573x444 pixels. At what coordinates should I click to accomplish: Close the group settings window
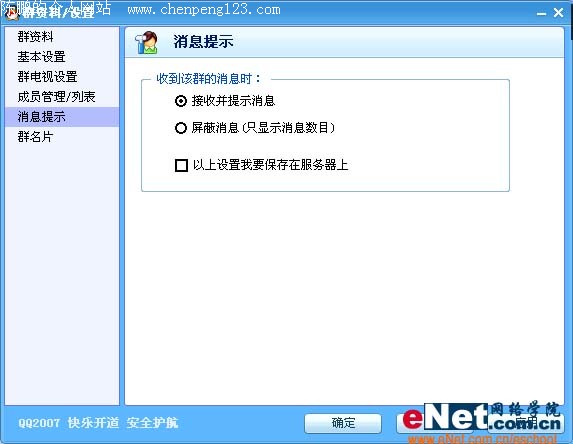(x=558, y=13)
